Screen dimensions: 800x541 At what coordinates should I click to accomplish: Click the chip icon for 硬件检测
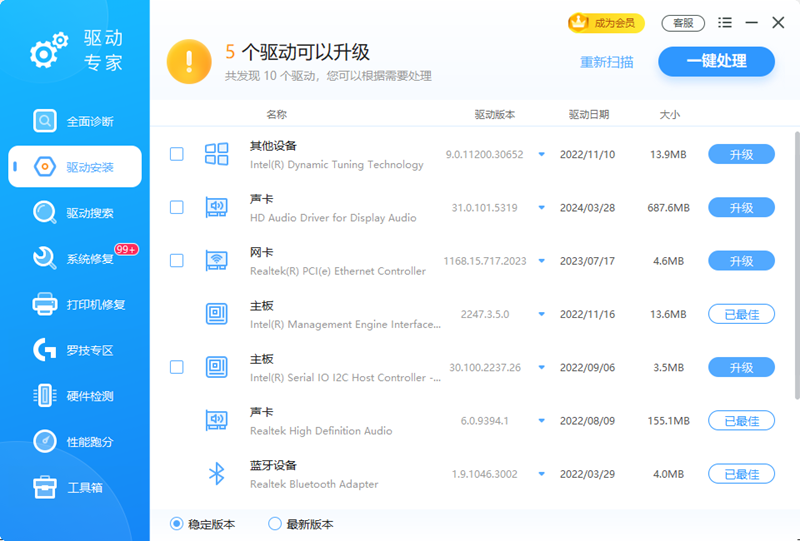pos(45,396)
